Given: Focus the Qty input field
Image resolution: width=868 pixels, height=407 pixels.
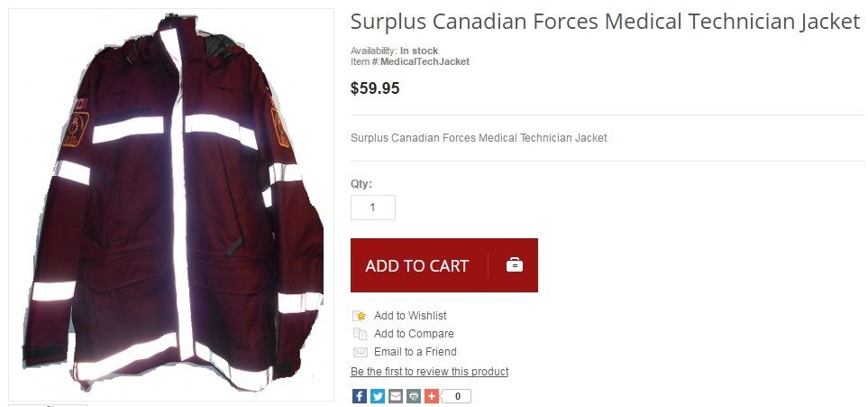Looking at the screenshot, I should 373,208.
